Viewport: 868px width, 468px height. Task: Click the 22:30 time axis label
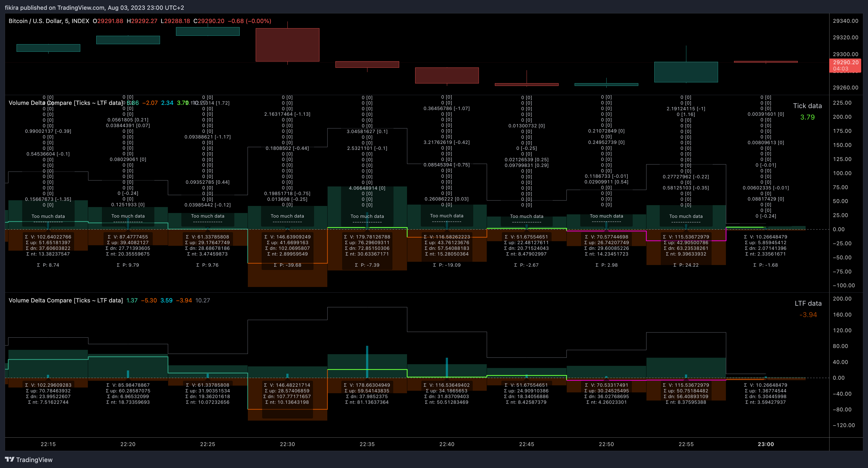click(287, 444)
